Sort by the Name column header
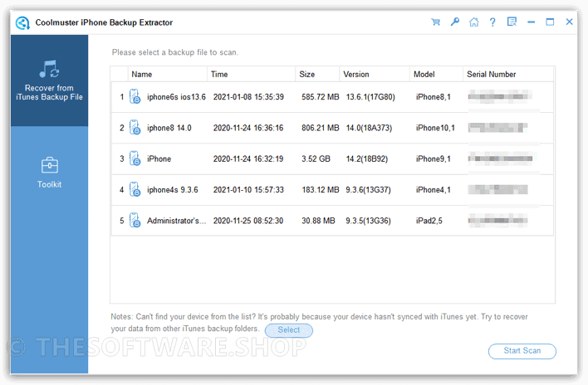The height and width of the screenshot is (385, 588). (x=167, y=74)
